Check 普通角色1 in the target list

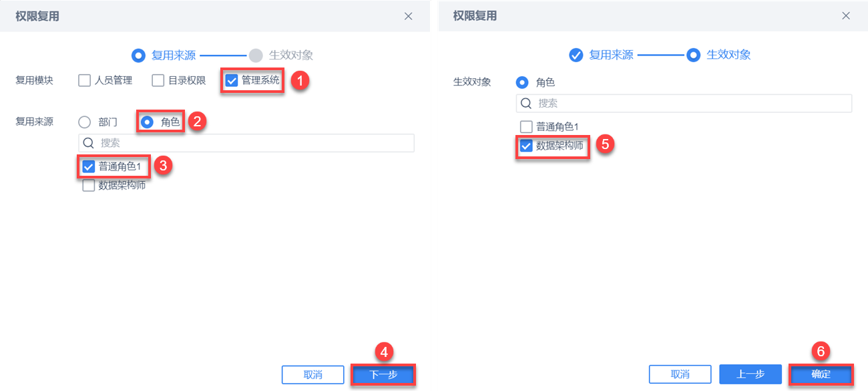526,126
